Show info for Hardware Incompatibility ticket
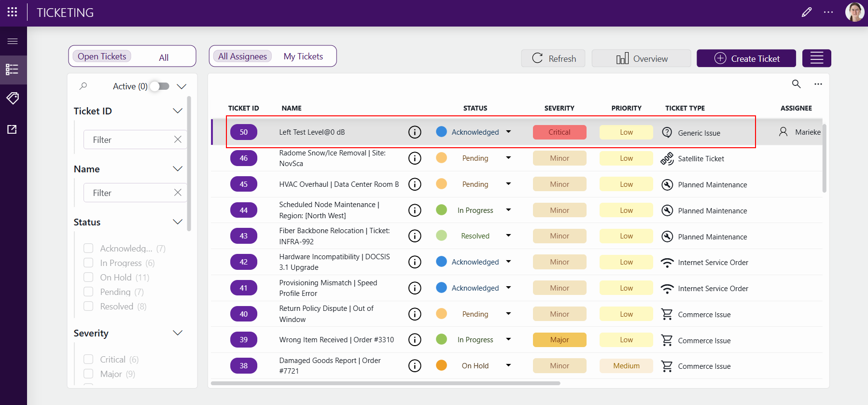 click(x=415, y=262)
